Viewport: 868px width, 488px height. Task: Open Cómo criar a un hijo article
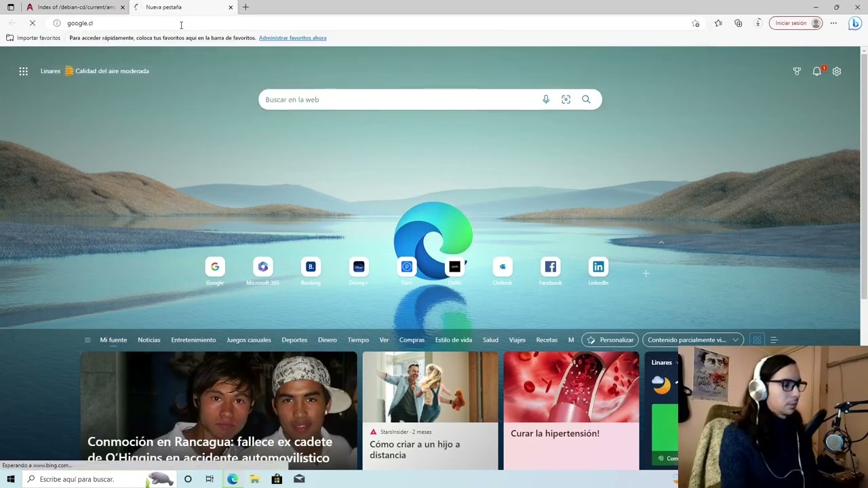click(430, 411)
